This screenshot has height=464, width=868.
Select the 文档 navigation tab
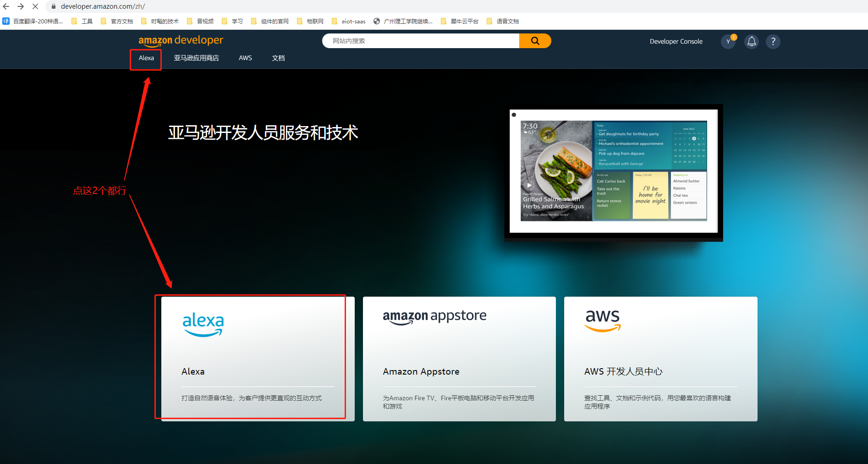click(278, 58)
